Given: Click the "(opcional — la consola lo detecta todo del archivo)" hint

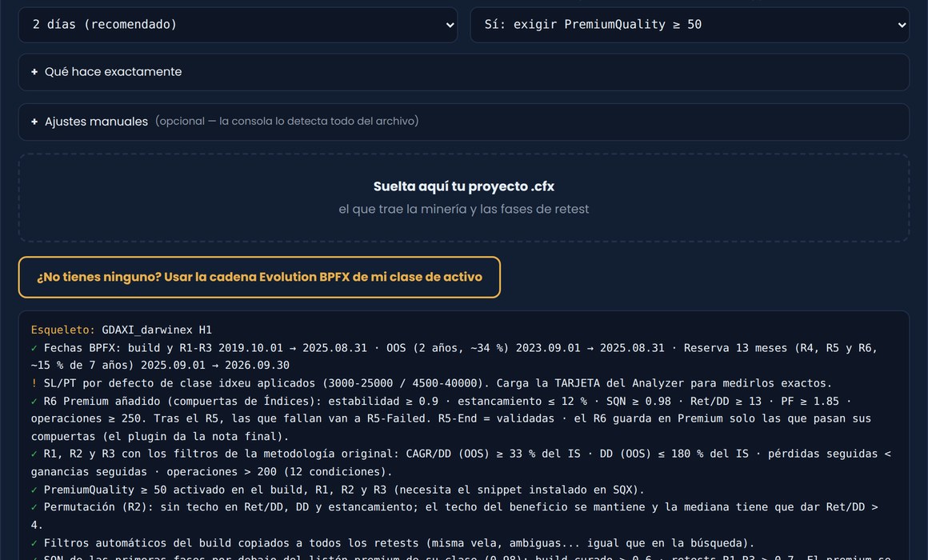Looking at the screenshot, I should [287, 121].
